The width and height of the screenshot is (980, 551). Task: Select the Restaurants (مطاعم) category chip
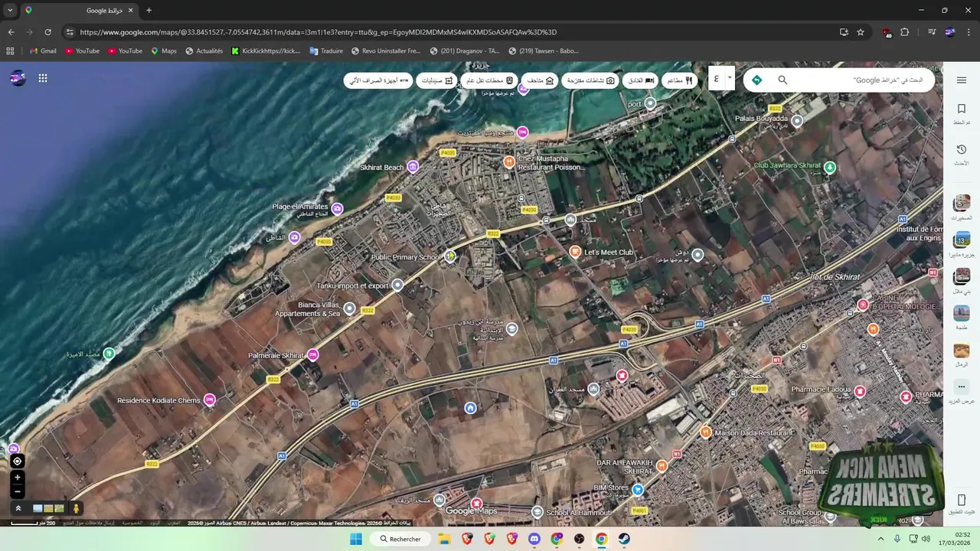[x=679, y=80]
